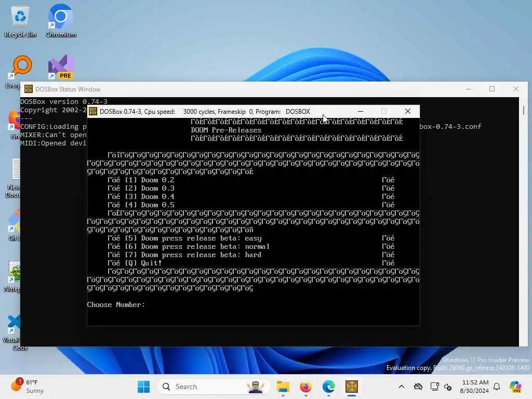Viewport: 532px width, 399px height.
Task: Open the Windows Start menu
Action: (x=143, y=387)
